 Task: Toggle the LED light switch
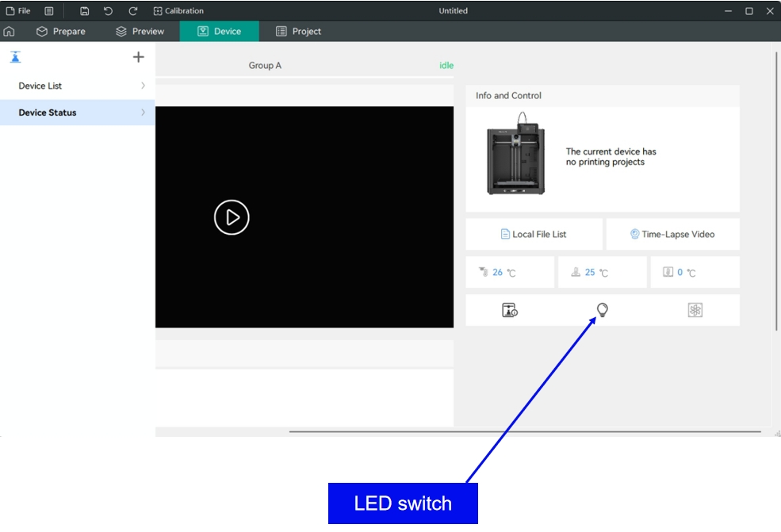click(601, 309)
